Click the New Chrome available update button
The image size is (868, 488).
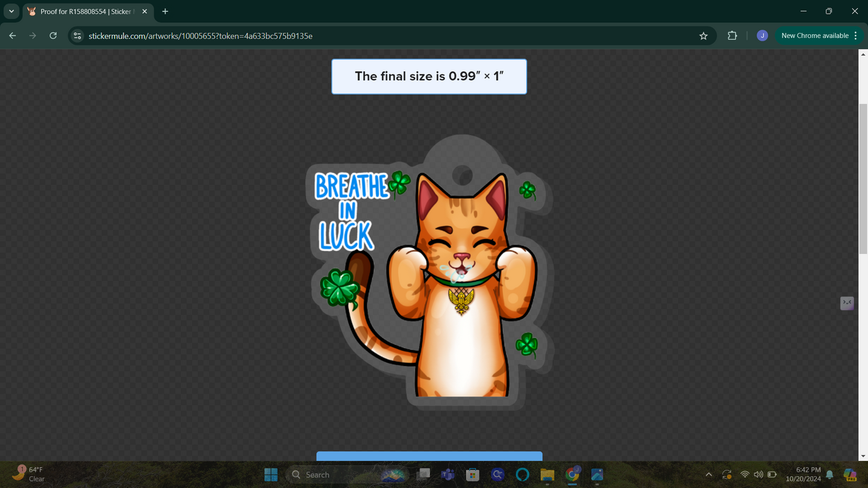tap(814, 36)
